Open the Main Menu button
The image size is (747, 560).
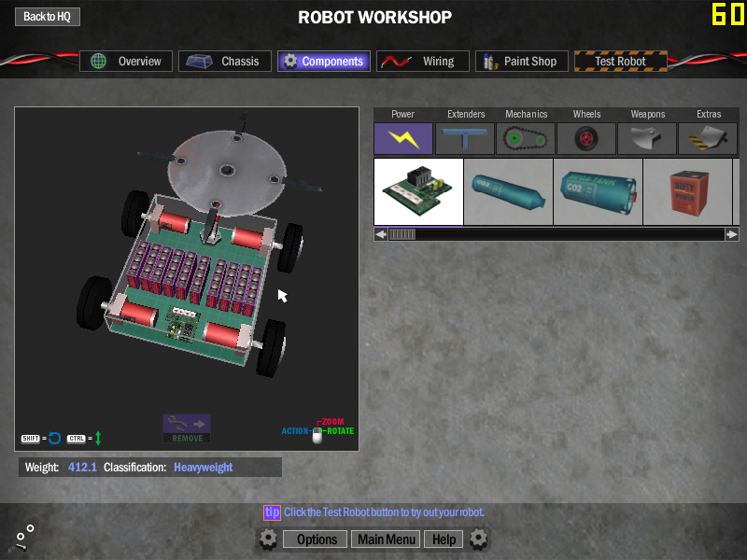tap(387, 539)
